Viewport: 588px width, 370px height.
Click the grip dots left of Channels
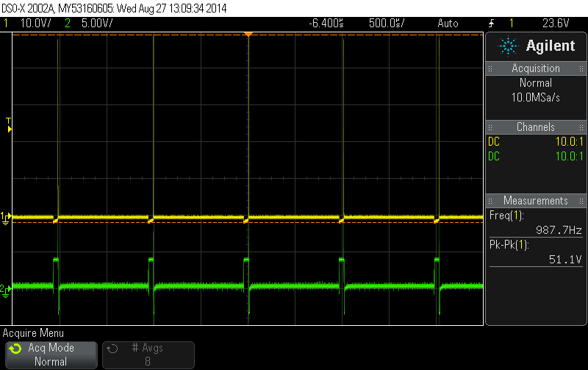pos(490,127)
